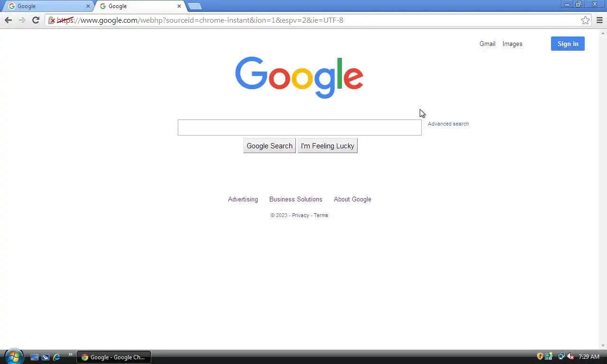Open Images link

512,44
